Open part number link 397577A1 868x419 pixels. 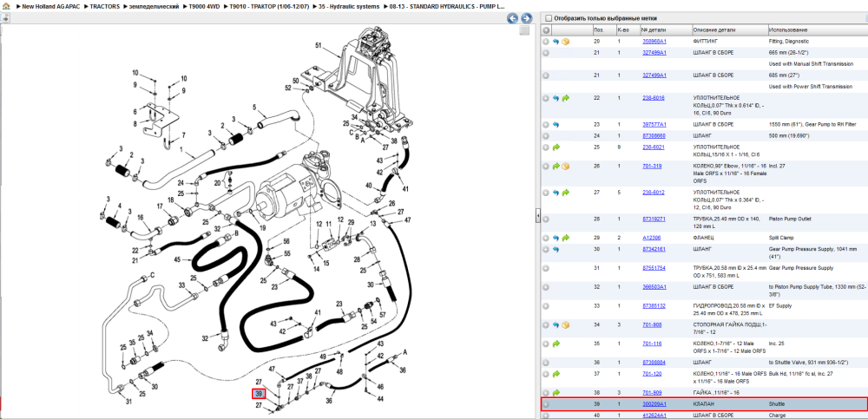(x=654, y=125)
